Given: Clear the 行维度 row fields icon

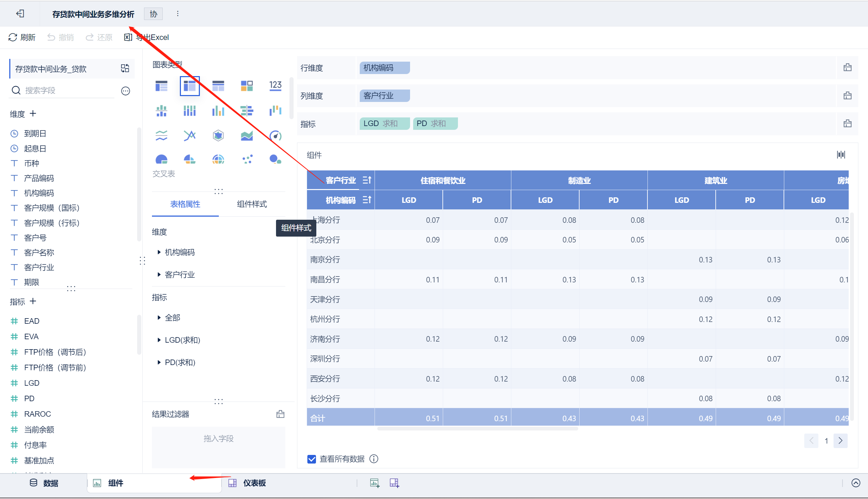Looking at the screenshot, I should click(x=847, y=68).
